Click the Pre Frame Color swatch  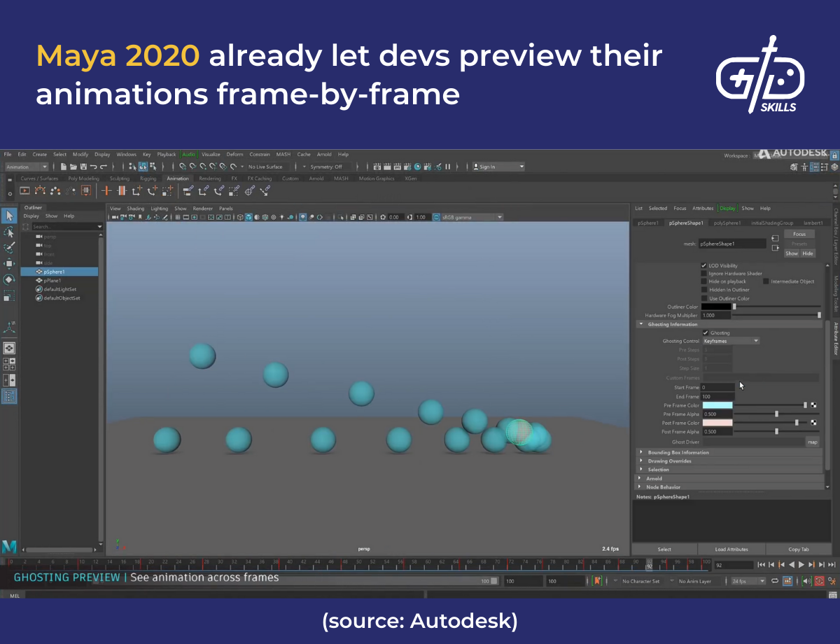pos(717,405)
